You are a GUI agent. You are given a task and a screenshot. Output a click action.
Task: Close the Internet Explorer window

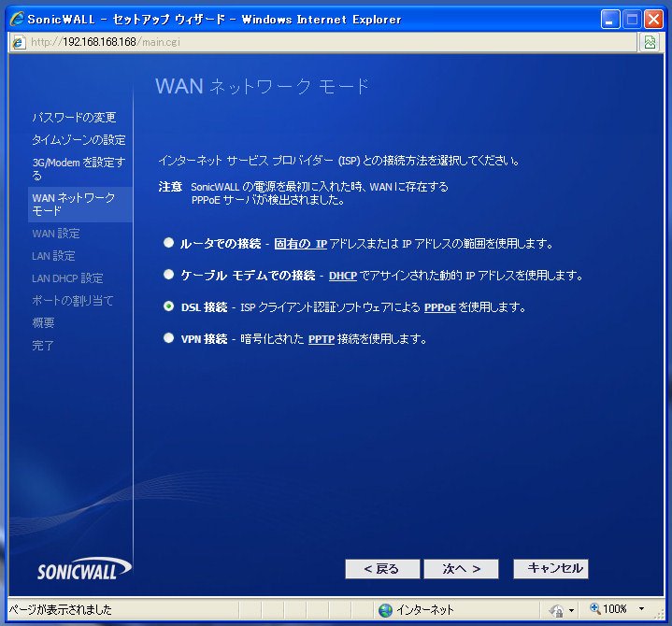coord(653,20)
